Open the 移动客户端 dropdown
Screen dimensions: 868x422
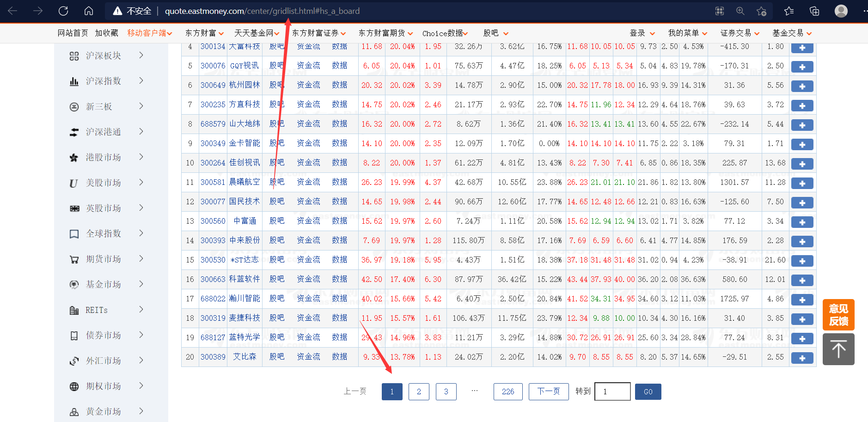pos(150,33)
